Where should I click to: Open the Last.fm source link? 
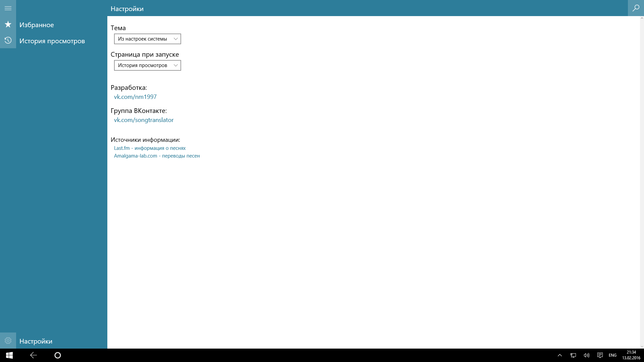[x=150, y=148]
